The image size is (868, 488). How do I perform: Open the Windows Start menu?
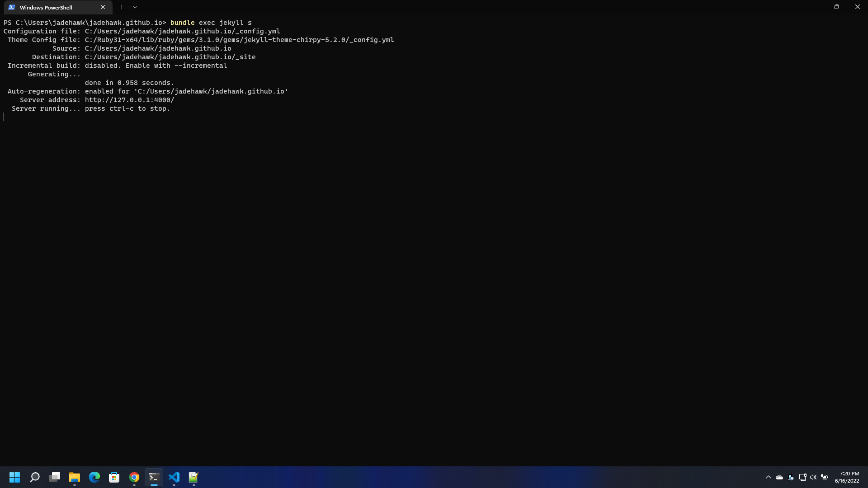point(15,477)
